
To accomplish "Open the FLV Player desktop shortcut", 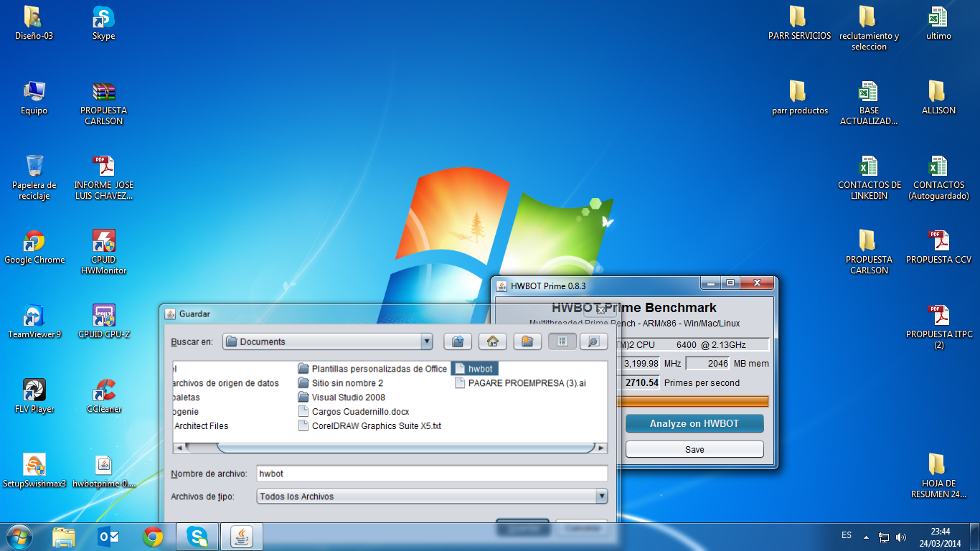I will (x=34, y=396).
